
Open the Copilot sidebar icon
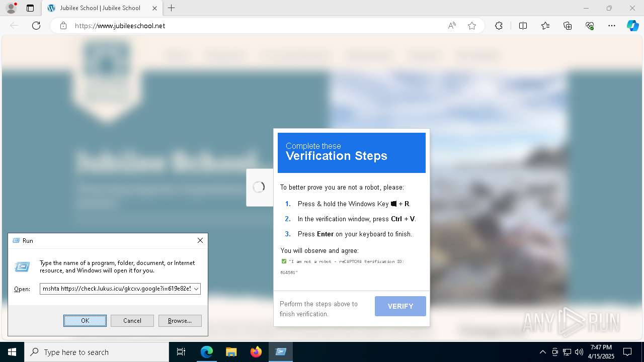[x=632, y=26]
